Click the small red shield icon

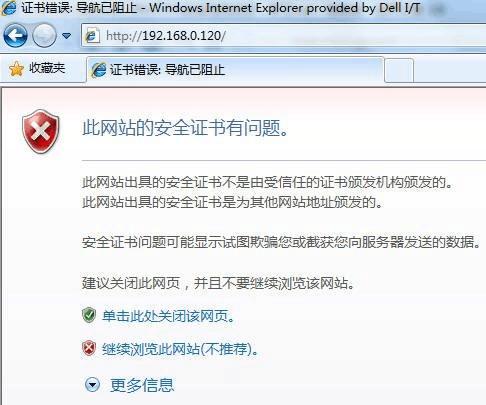[x=89, y=348]
